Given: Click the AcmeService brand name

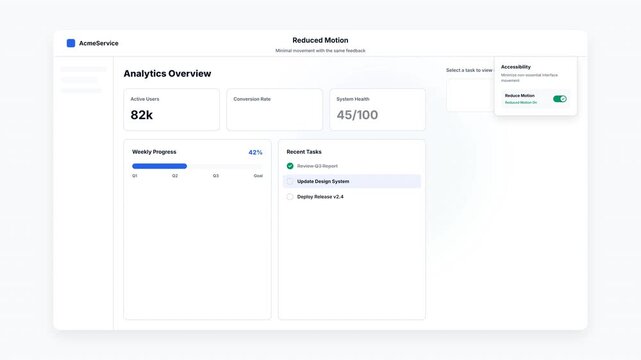Looking at the screenshot, I should [x=99, y=43].
